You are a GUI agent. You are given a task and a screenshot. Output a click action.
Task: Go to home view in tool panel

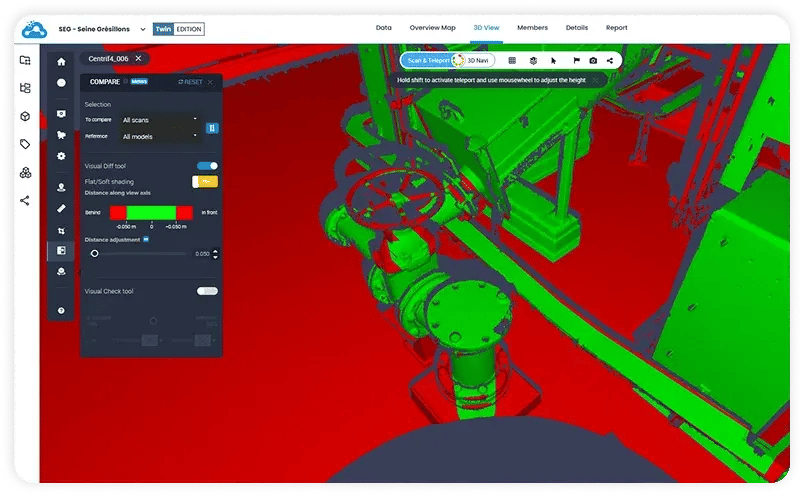pos(61,62)
